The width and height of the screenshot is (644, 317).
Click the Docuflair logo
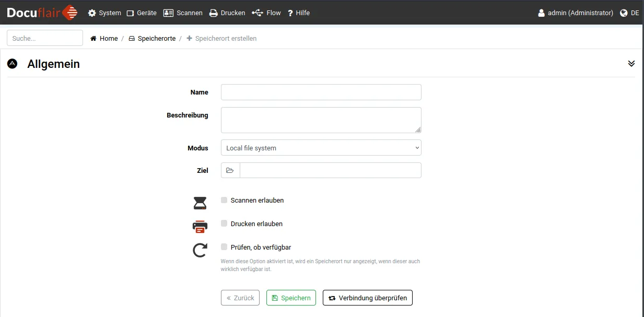(x=42, y=13)
